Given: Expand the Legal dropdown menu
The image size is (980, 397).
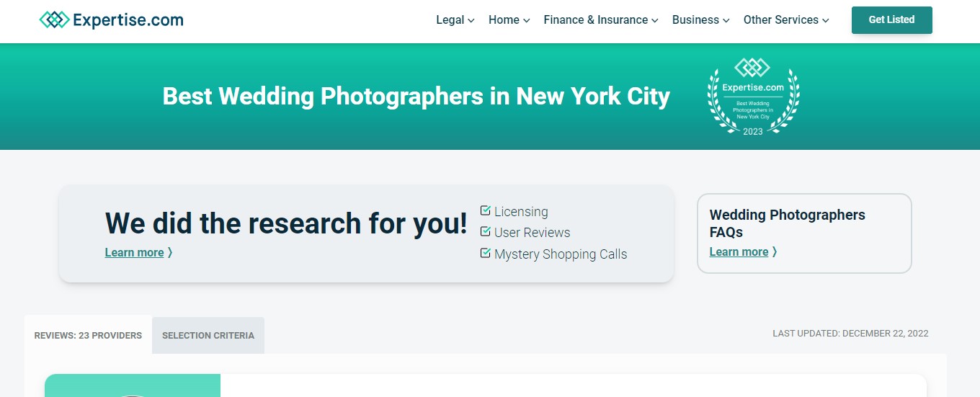Looking at the screenshot, I should [x=455, y=20].
